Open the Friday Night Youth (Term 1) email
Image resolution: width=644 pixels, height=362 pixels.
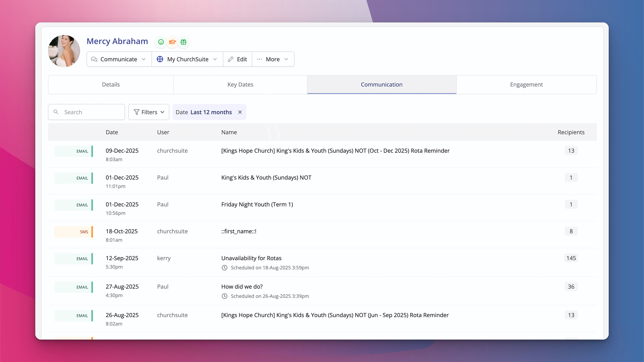[x=257, y=205]
